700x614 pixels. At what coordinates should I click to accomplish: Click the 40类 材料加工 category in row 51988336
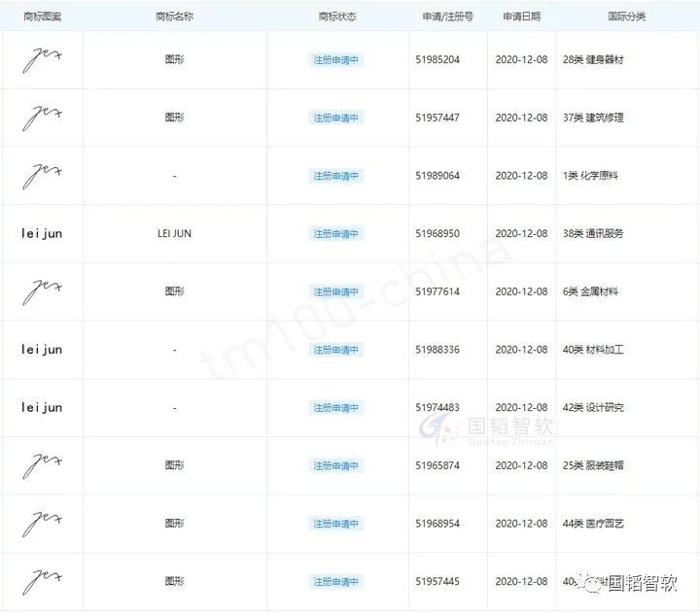(593, 350)
